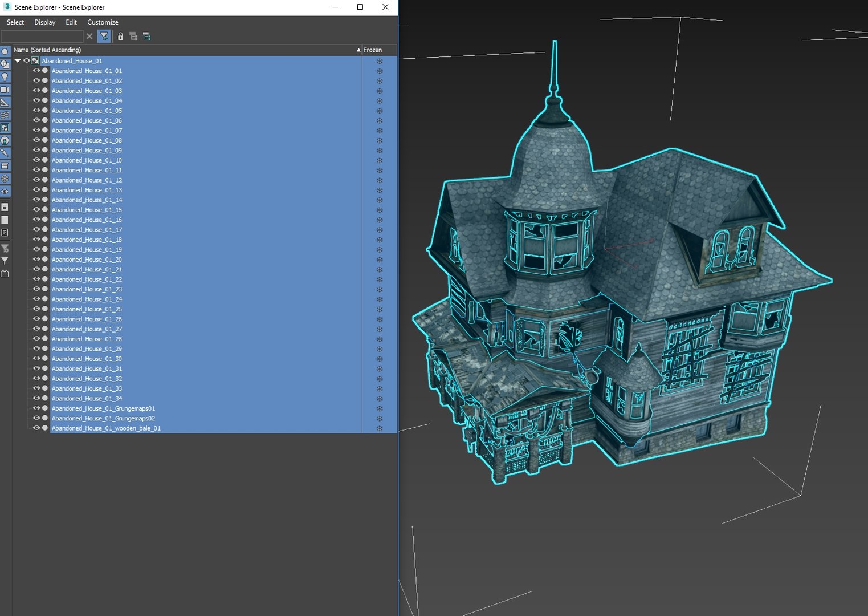Click the clear search X icon
Image resolution: width=868 pixels, height=616 pixels.
pyautogui.click(x=89, y=37)
